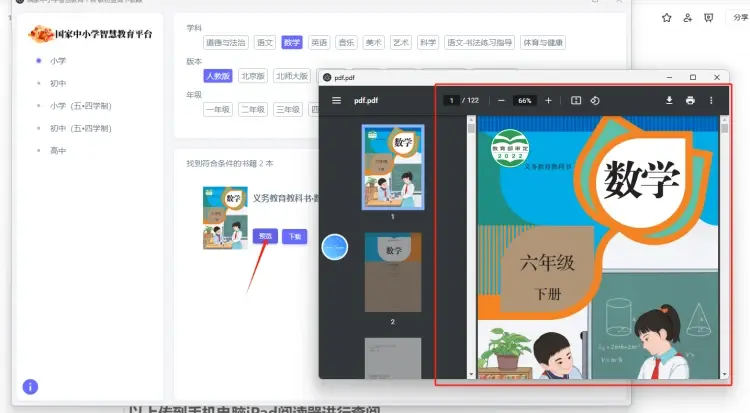The height and width of the screenshot is (413, 750).
Task: Open the user profile icon
Action: click(687, 18)
